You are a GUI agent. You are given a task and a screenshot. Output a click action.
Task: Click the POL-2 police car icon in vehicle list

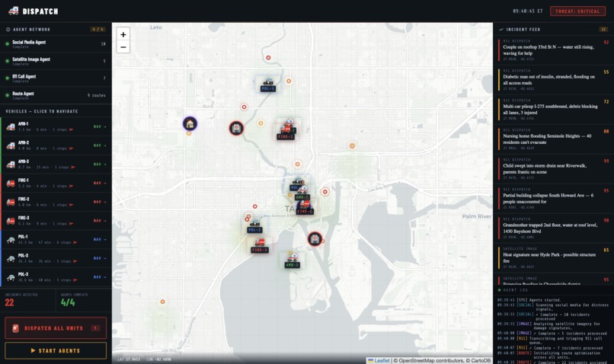coord(11,258)
